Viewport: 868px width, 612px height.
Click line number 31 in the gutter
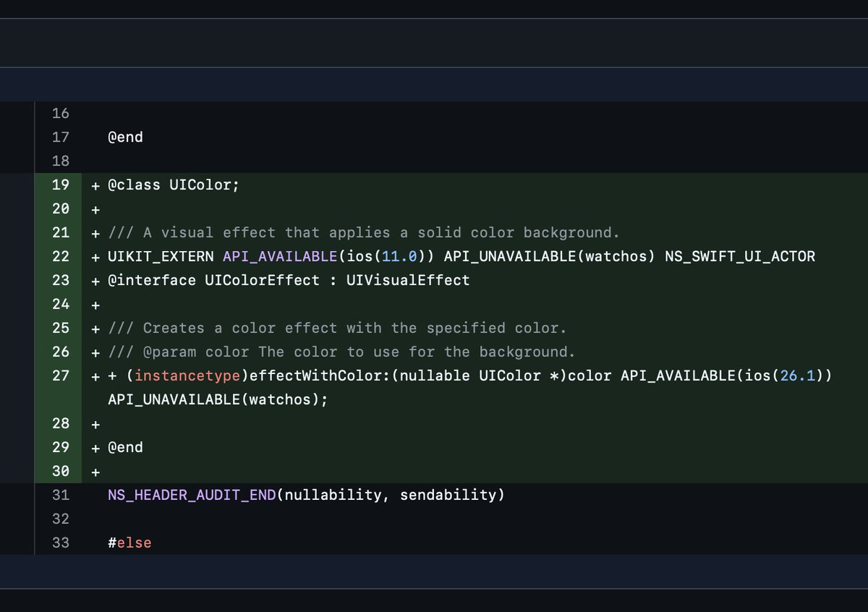(61, 496)
